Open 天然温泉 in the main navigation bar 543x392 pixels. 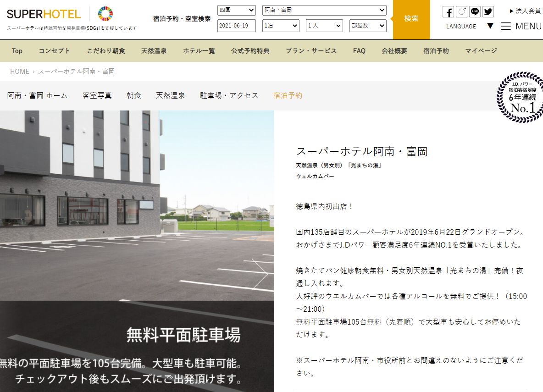tap(154, 51)
